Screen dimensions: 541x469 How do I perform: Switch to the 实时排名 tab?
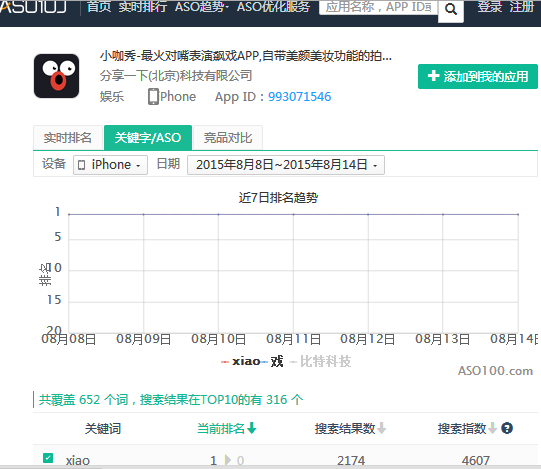coord(68,138)
